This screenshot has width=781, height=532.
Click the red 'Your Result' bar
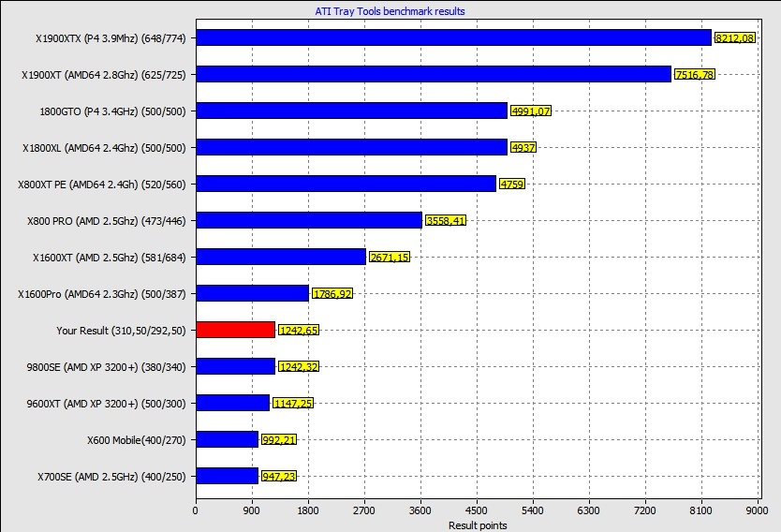pyautogui.click(x=236, y=330)
